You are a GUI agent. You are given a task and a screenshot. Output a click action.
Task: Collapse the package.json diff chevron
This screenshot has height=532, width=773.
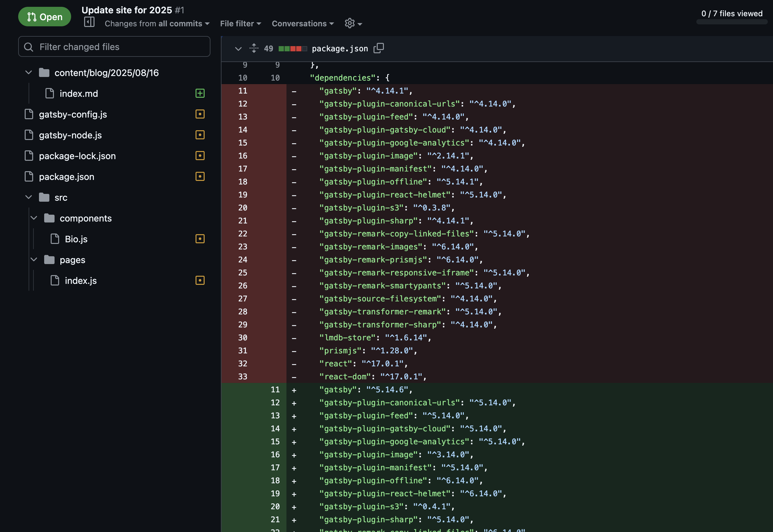tap(238, 49)
